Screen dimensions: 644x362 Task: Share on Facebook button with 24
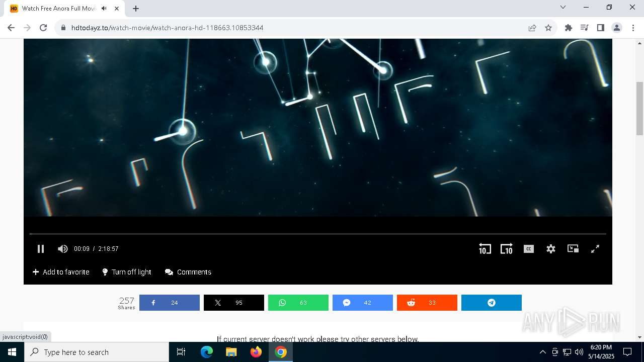[170, 303]
